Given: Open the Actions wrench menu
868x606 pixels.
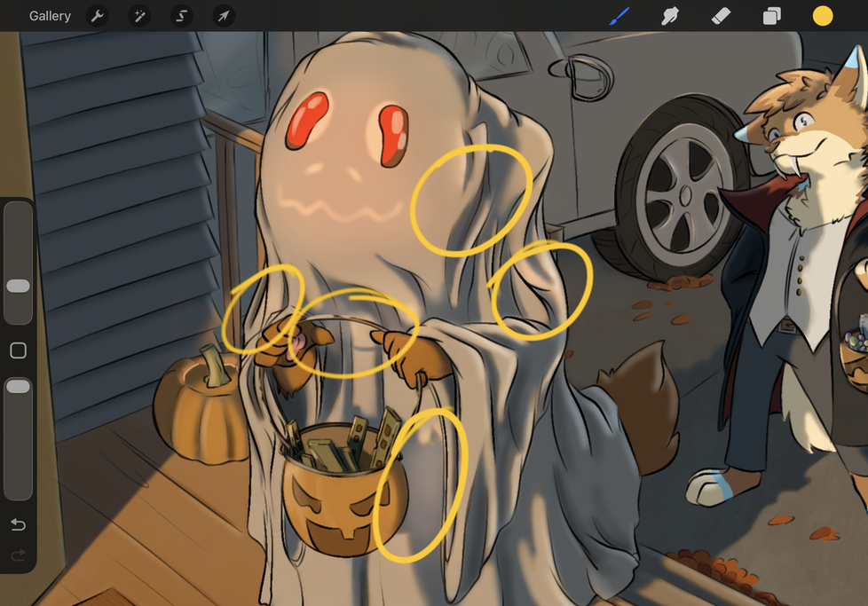Looking at the screenshot, I should tap(97, 16).
